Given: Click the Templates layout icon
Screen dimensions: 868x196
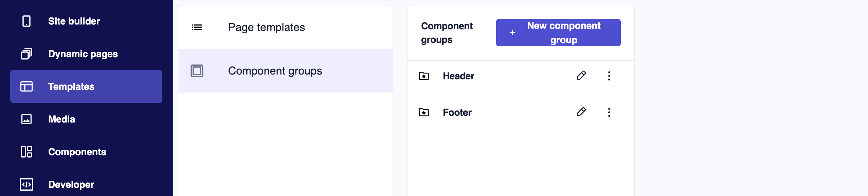Looking at the screenshot, I should 26,86.
